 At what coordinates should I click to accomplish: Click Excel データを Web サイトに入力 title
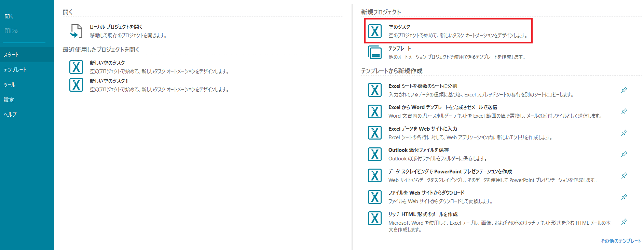coord(423,129)
